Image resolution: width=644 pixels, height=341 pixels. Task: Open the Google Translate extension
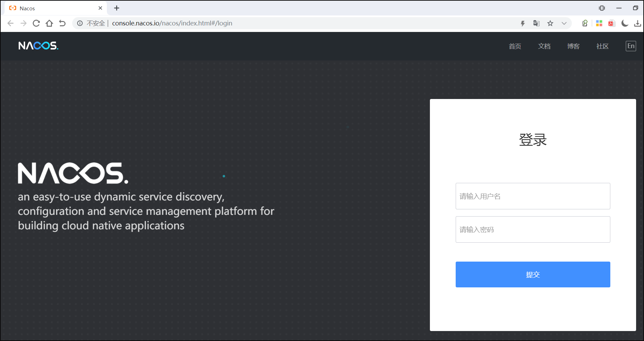[x=536, y=23]
